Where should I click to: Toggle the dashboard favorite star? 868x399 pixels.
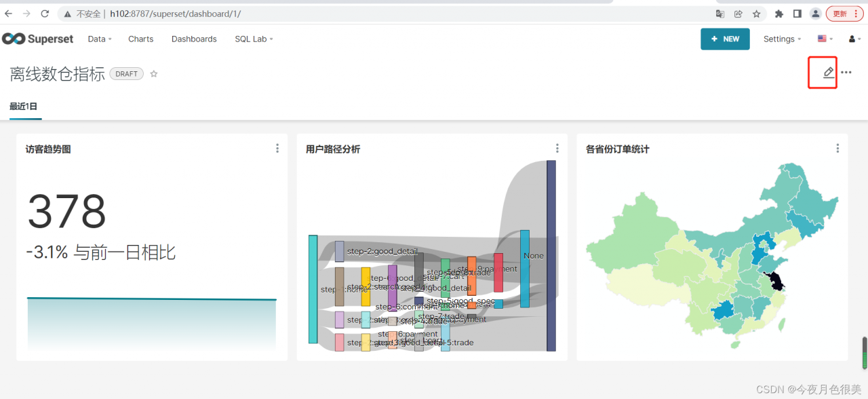point(154,74)
